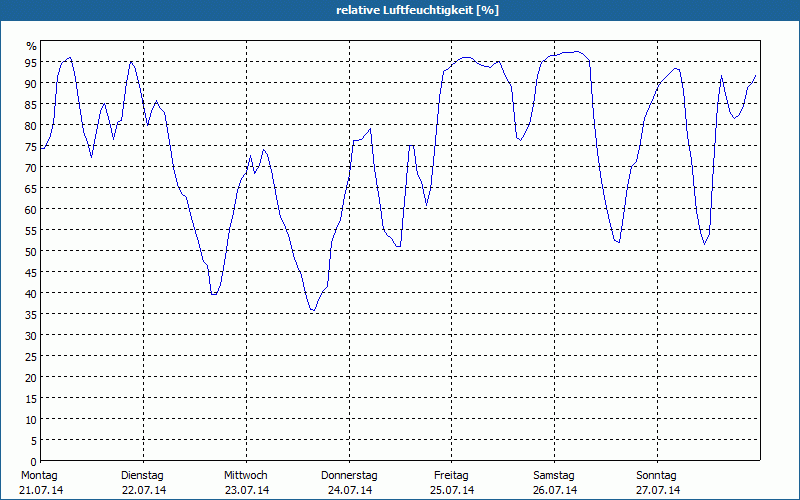The width and height of the screenshot is (800, 500).
Task: Click the y-axis label 35
Action: click(x=31, y=315)
